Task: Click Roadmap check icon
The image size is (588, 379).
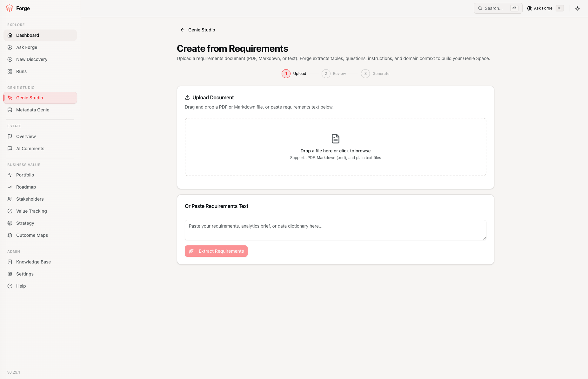Action: pos(10,187)
